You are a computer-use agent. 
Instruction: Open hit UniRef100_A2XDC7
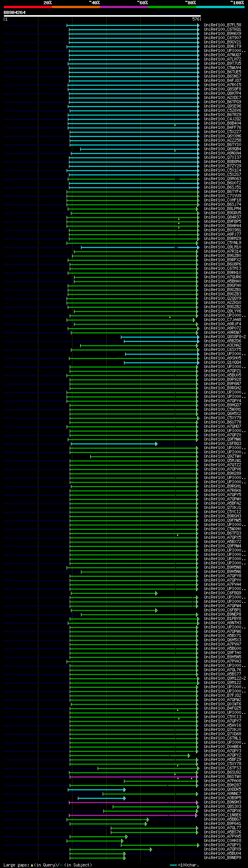[x=222, y=98]
